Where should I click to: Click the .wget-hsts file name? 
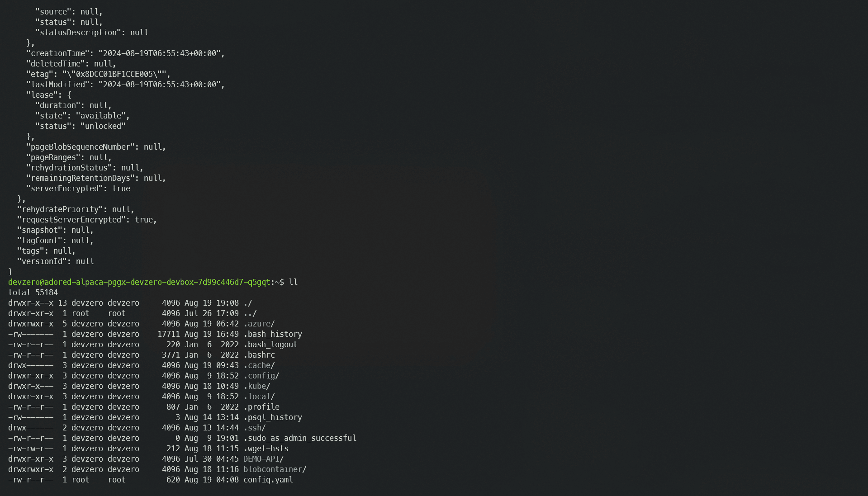[266, 449]
